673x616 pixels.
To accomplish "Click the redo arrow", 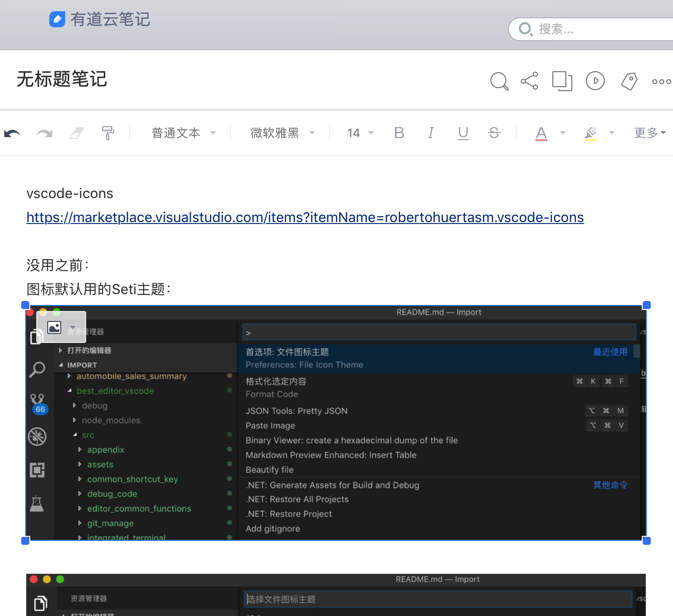I will [x=44, y=134].
